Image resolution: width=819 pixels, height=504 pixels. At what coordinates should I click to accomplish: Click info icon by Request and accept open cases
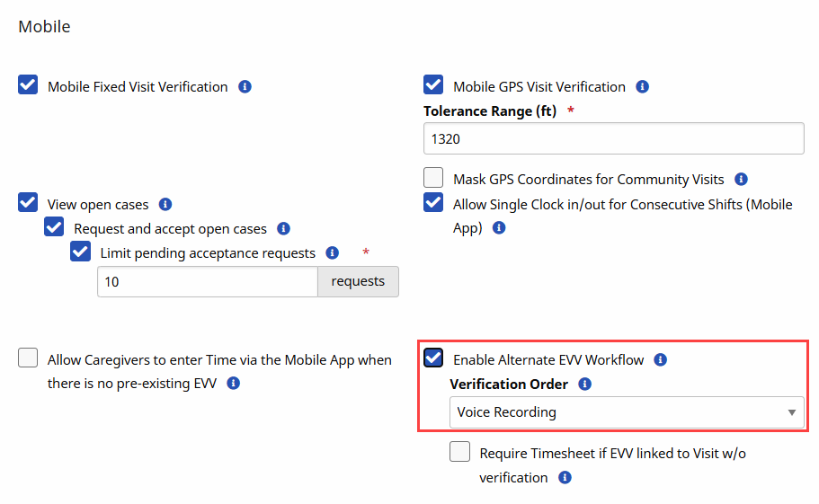[x=283, y=229]
